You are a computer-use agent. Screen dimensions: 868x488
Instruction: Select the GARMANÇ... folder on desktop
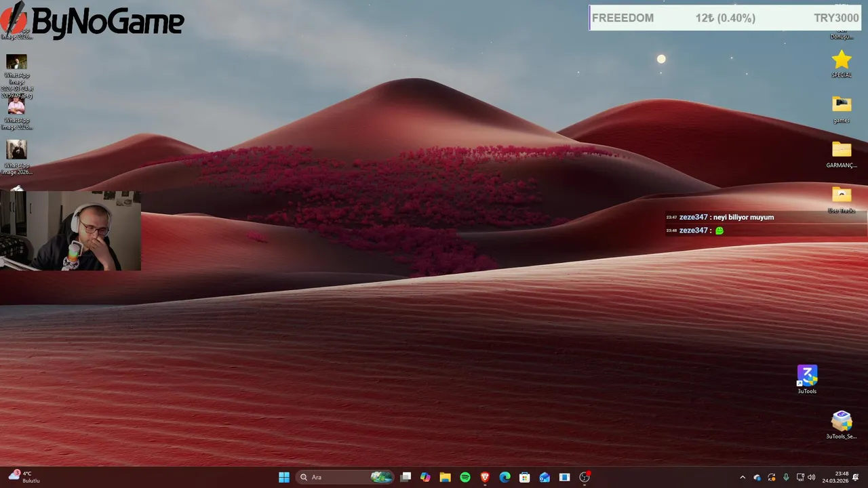pyautogui.click(x=842, y=155)
